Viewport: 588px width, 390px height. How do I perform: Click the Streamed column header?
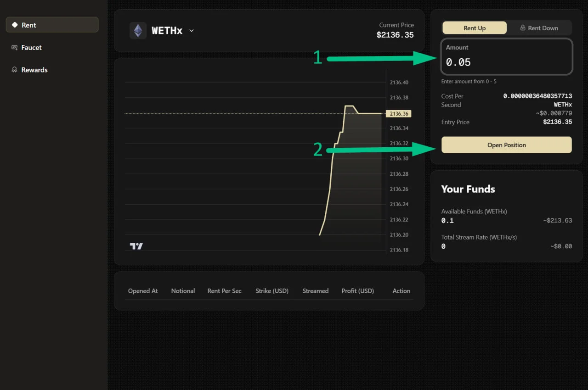click(x=315, y=291)
